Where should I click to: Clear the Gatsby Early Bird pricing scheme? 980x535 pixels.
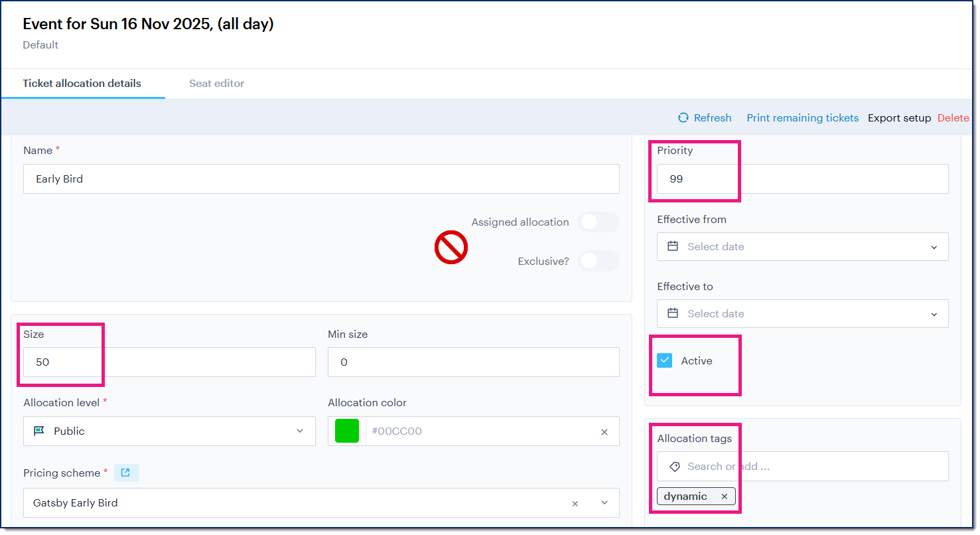point(575,503)
